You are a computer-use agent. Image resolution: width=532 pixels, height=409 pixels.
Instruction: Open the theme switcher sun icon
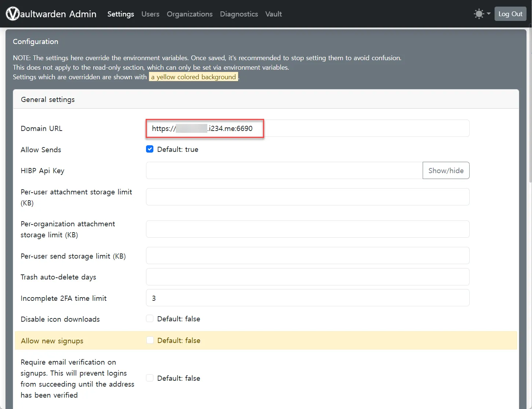(479, 14)
